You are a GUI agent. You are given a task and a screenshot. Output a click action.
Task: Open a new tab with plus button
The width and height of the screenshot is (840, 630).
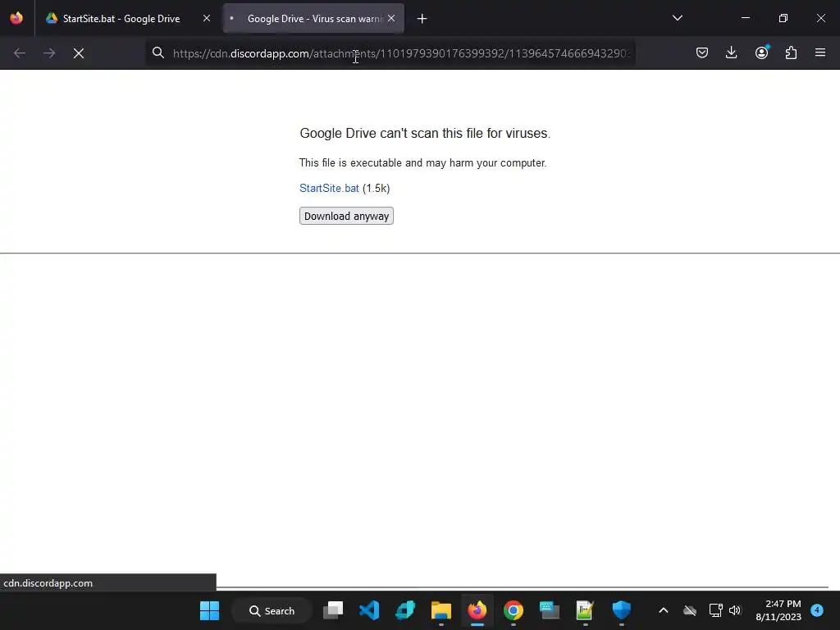(422, 19)
